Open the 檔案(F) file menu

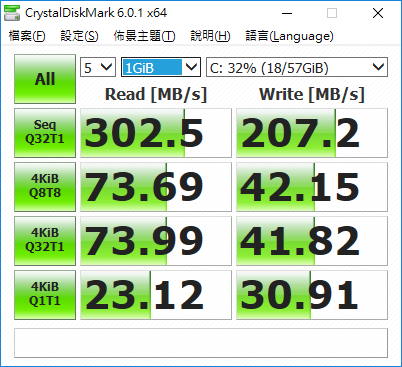pos(27,36)
